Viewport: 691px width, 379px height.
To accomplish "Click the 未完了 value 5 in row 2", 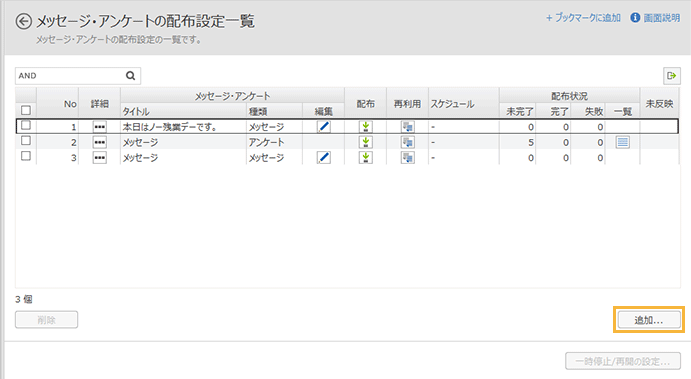I will click(x=531, y=142).
